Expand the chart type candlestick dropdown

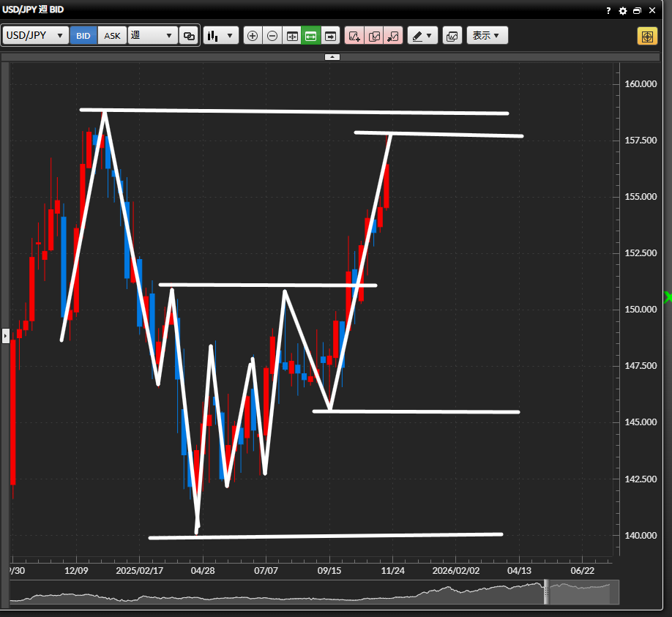pyautogui.click(x=221, y=36)
